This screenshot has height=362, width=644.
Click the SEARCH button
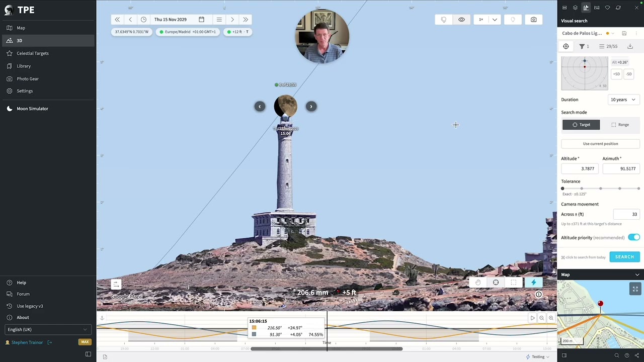624,257
